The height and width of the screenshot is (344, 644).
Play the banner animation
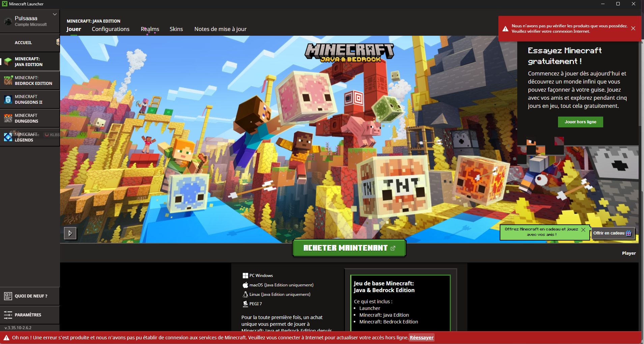[x=70, y=233]
